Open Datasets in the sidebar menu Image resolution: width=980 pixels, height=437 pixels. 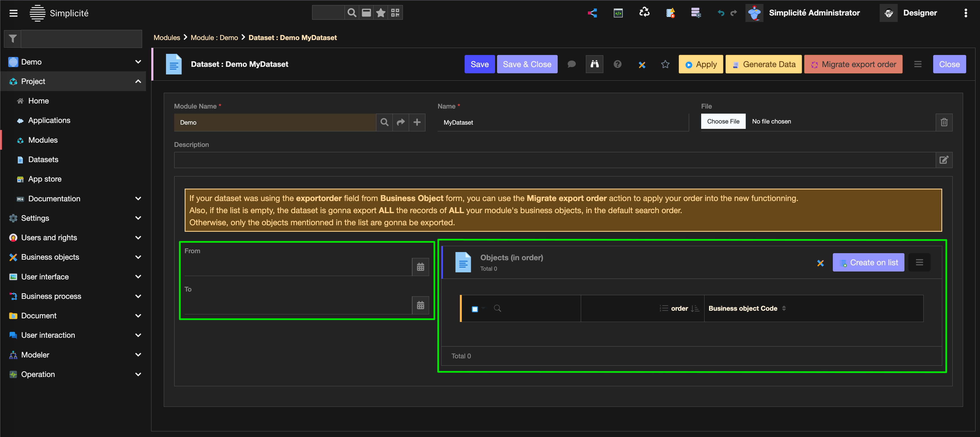point(43,160)
